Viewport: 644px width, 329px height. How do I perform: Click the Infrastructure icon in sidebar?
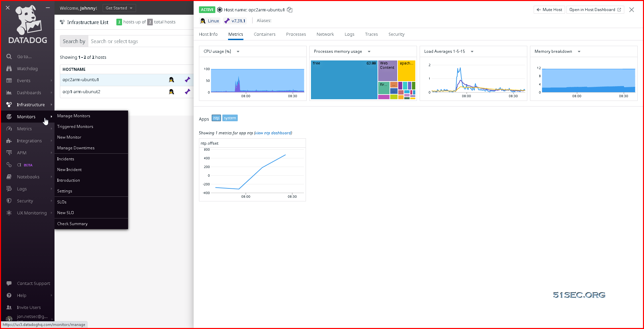[9, 105]
